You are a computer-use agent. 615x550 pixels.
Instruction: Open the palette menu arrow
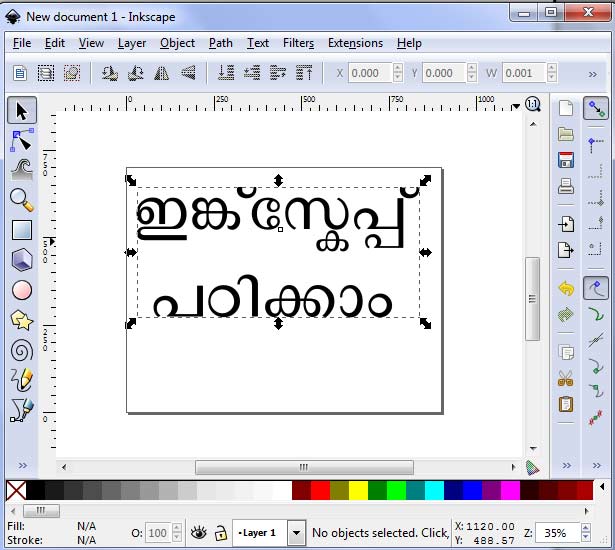coord(602,487)
